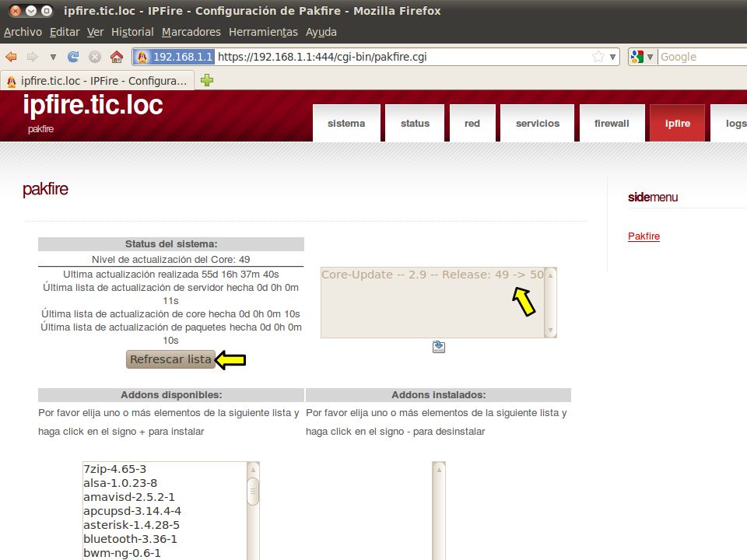Click the bookmark star in the address bar

pos(598,57)
